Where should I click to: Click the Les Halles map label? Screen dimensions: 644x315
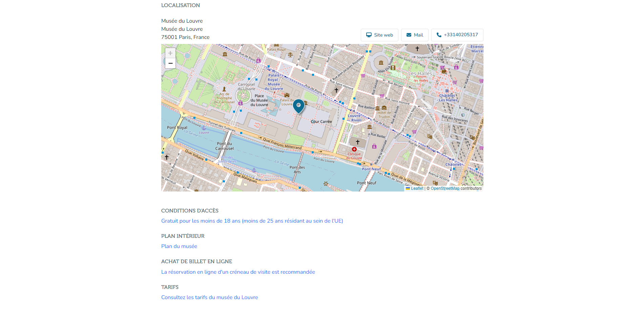pos(420,73)
